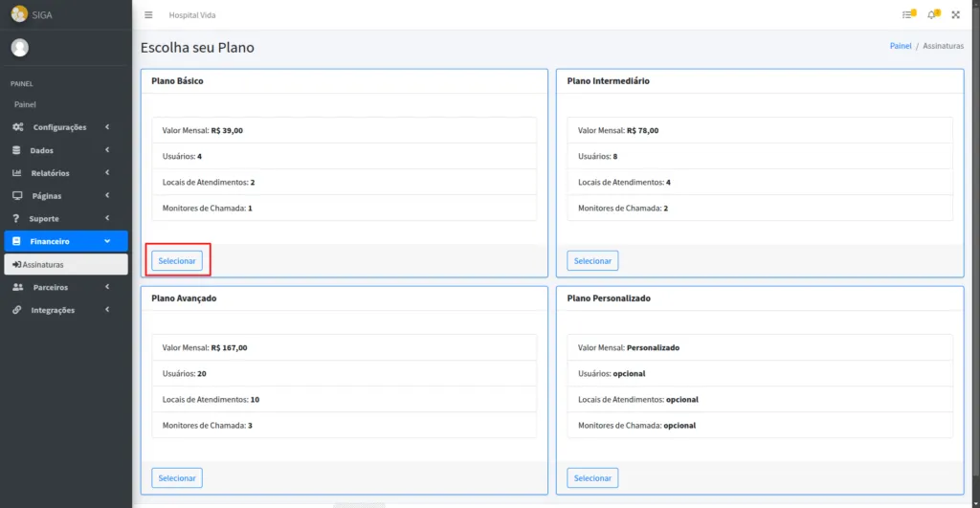Select the Plano Básico plan
This screenshot has height=508, width=980.
tap(177, 260)
